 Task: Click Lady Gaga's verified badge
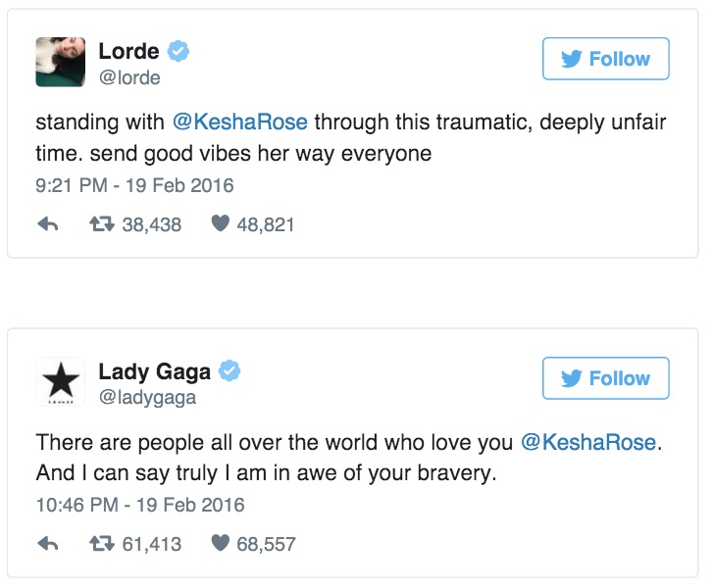[229, 372]
